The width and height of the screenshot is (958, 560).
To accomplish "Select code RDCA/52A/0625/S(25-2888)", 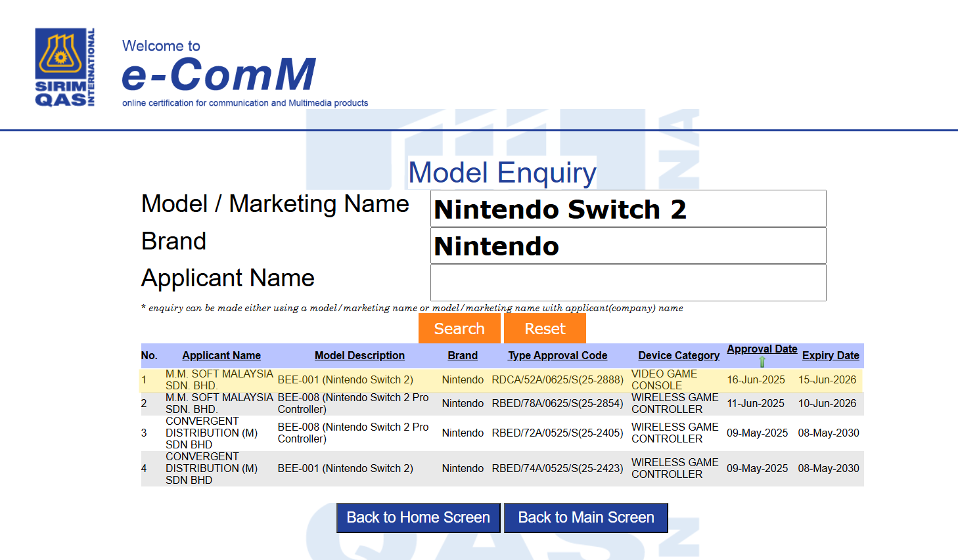I will click(x=557, y=379).
